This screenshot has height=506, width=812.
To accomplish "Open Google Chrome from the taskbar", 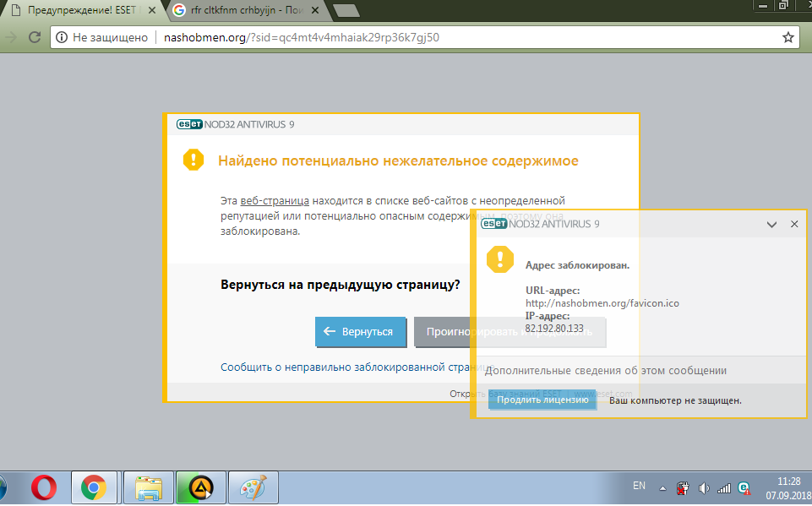I will click(x=94, y=487).
